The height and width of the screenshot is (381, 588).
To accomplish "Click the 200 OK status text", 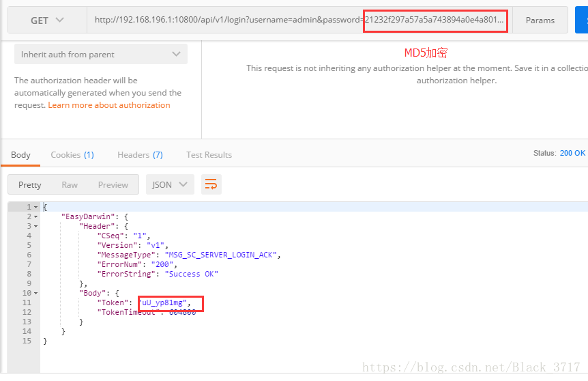I will tap(572, 153).
